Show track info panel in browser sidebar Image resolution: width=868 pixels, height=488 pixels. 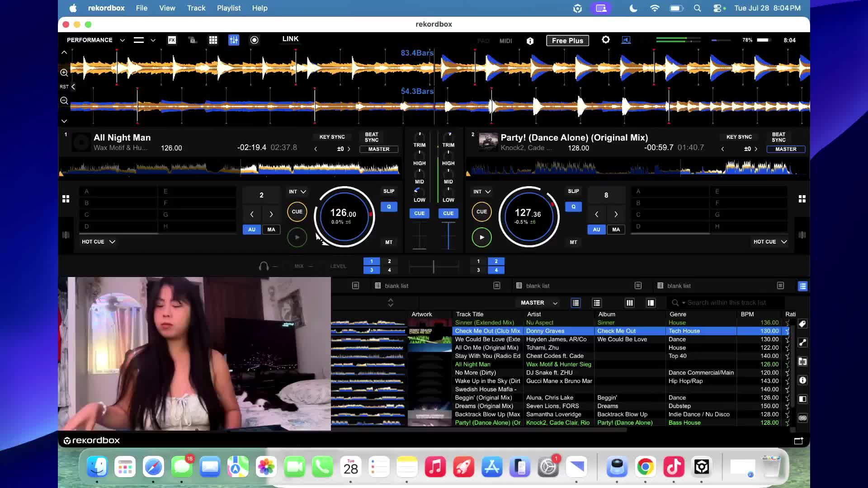[x=802, y=380]
